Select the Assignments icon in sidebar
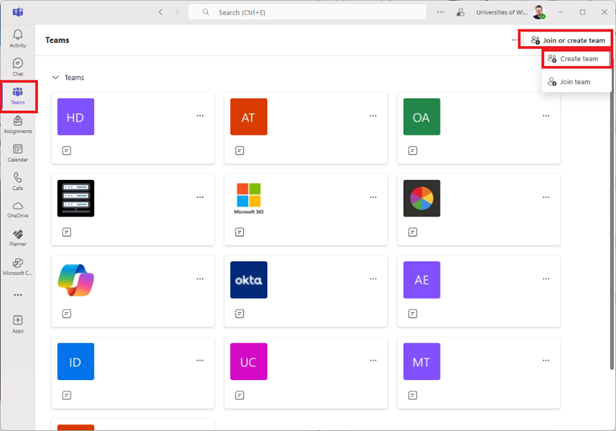Image resolution: width=616 pixels, height=431 pixels. [x=18, y=124]
